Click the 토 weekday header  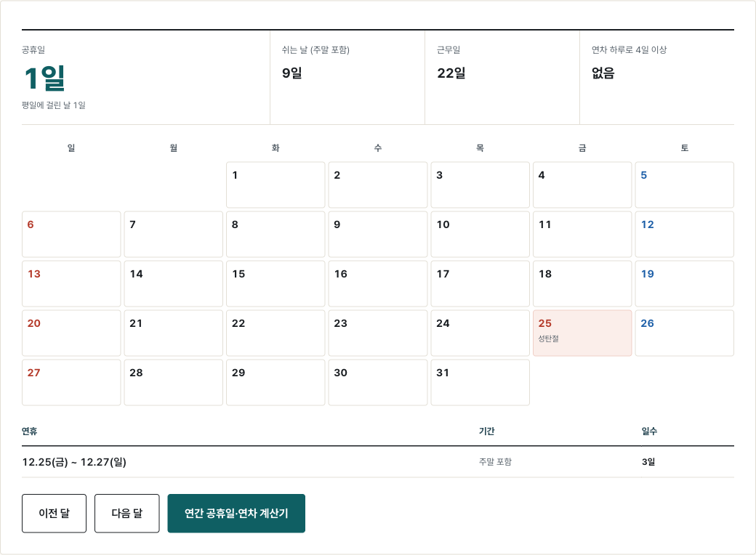pyautogui.click(x=685, y=148)
